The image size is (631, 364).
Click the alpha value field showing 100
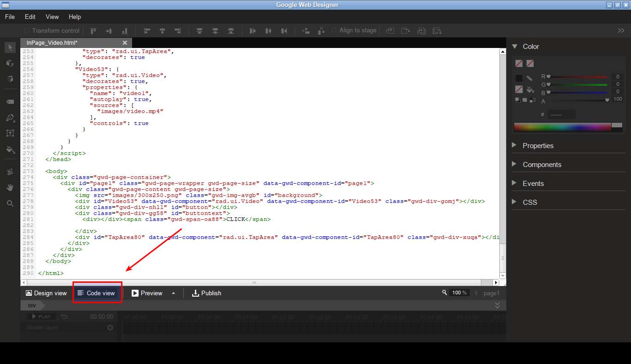point(618,99)
